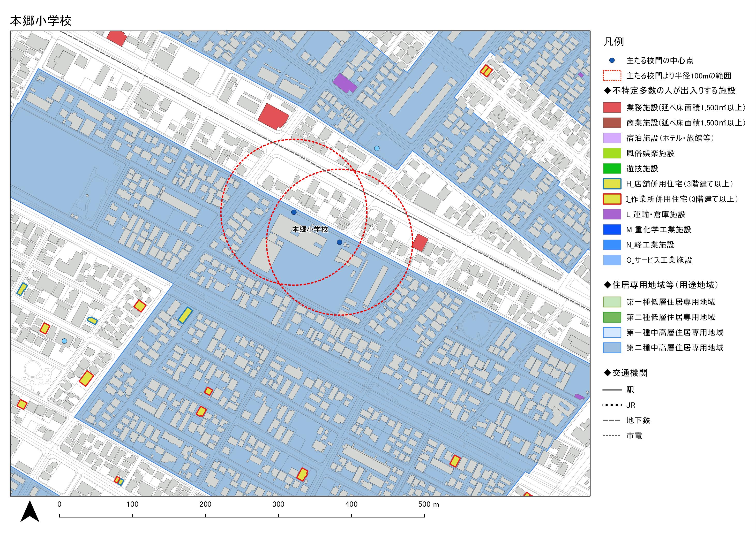Select the 駅 solid line symbol in legend
This screenshot has width=756, height=534.
click(612, 390)
